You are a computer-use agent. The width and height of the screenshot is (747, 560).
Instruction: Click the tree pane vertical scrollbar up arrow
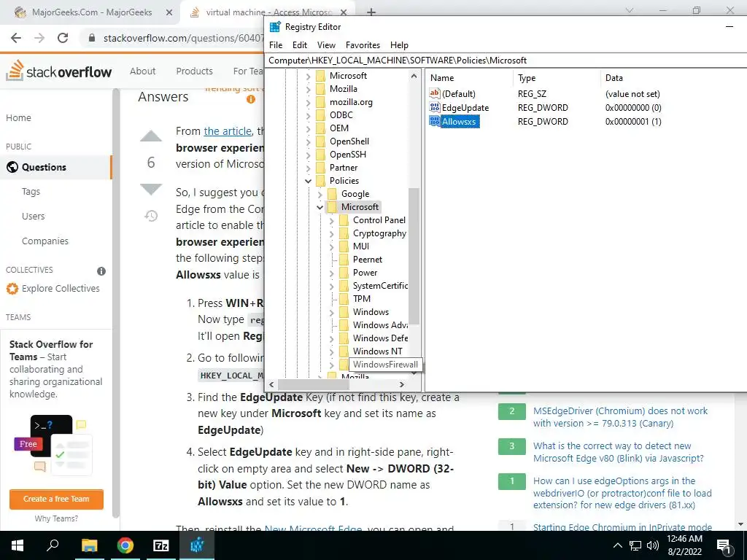(414, 76)
